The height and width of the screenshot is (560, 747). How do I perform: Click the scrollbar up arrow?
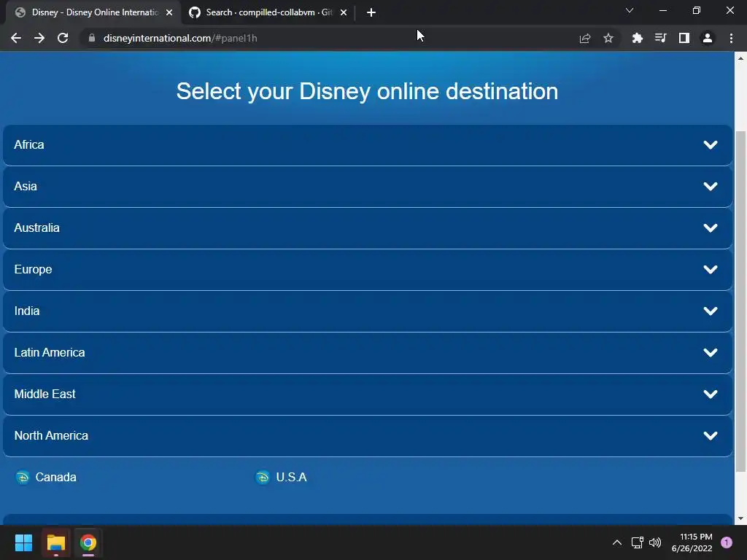coord(740,58)
